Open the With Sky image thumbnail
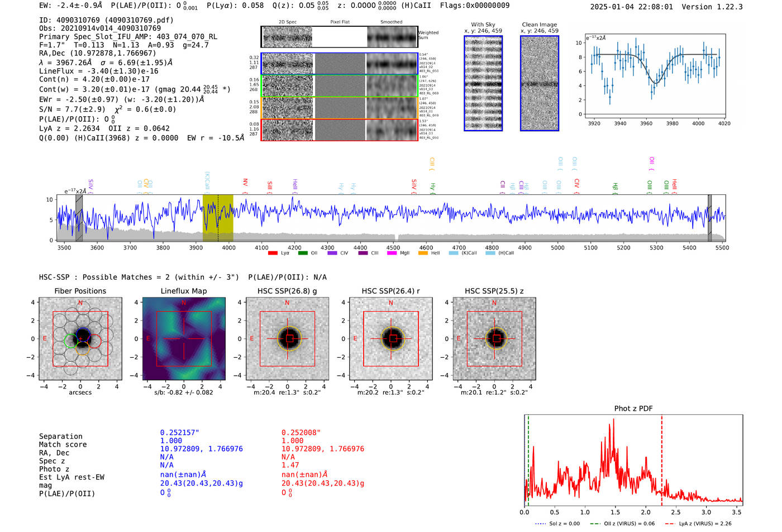Image resolution: width=782 pixels, height=532 pixels. (483, 83)
